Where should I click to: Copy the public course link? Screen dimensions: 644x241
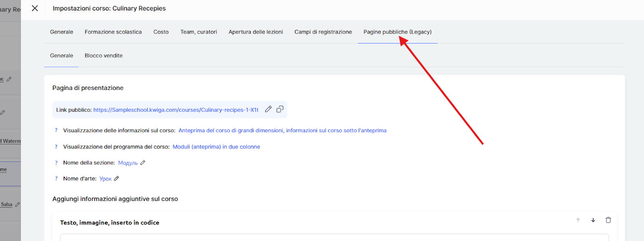[x=280, y=109]
